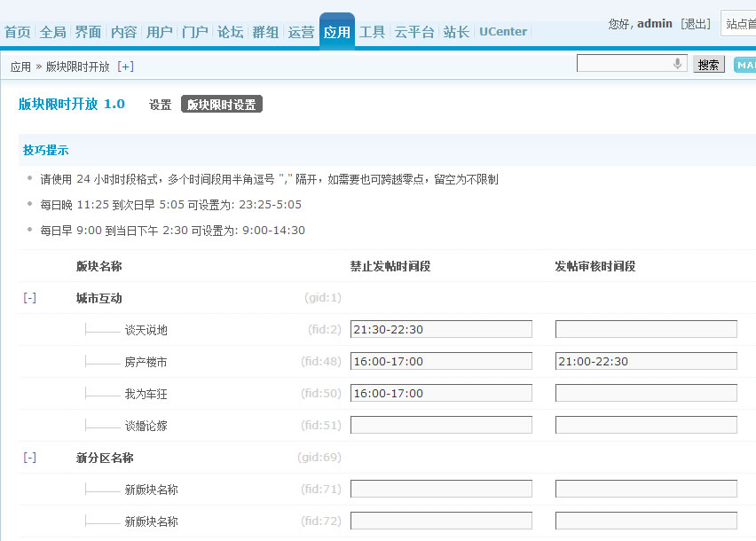The image size is (756, 541).
Task: Click 房产楼市 post review time field
Action: click(x=646, y=362)
